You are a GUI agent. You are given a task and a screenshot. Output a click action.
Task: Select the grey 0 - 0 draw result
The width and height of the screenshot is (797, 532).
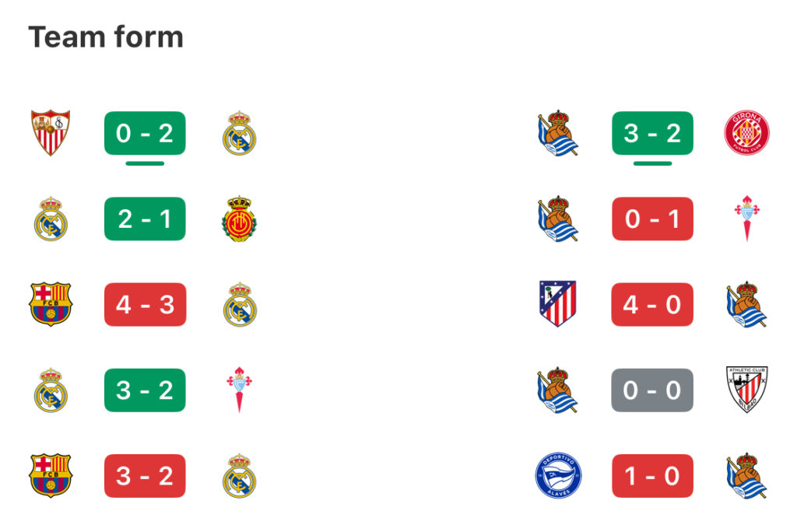pyautogui.click(x=653, y=390)
